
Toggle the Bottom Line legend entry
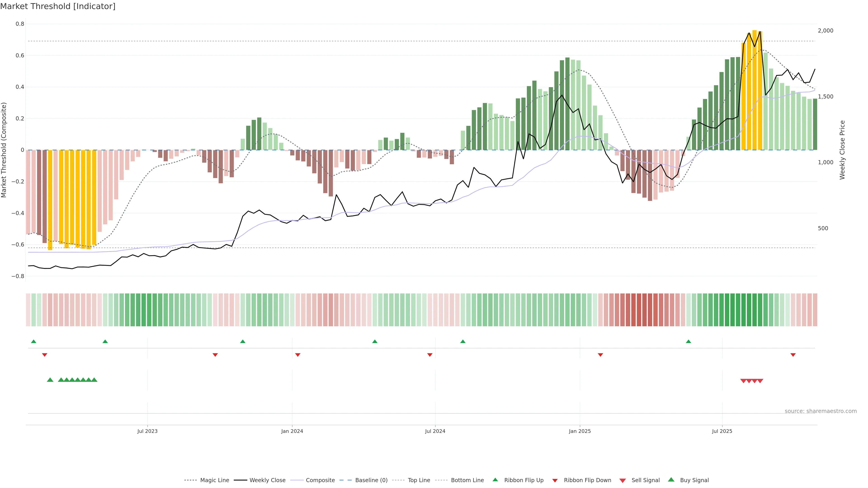(x=467, y=480)
